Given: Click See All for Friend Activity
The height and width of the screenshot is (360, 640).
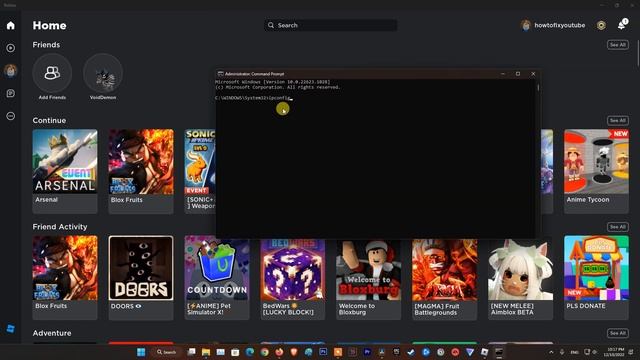Looking at the screenshot, I should click(618, 227).
